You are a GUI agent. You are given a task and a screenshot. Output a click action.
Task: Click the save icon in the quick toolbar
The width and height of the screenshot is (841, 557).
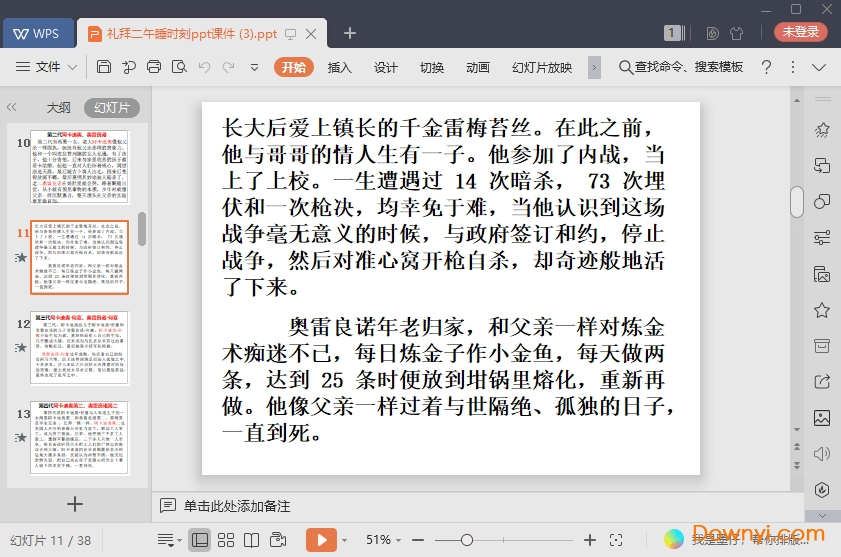pyautogui.click(x=104, y=67)
